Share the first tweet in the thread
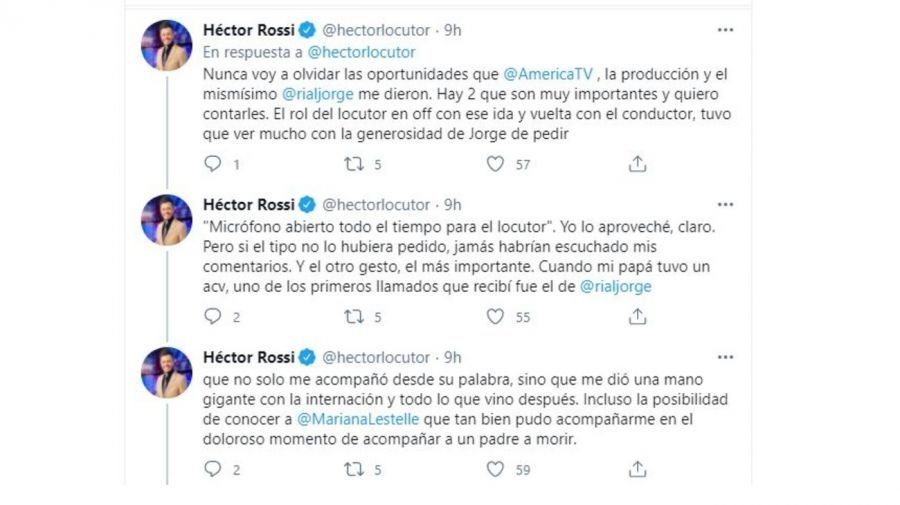 click(x=637, y=164)
